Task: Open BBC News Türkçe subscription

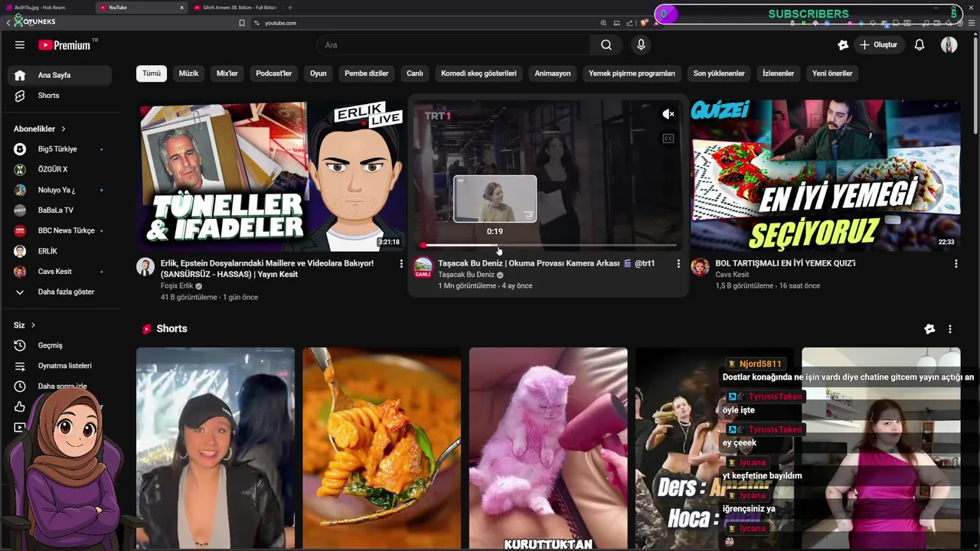Action: (60, 230)
